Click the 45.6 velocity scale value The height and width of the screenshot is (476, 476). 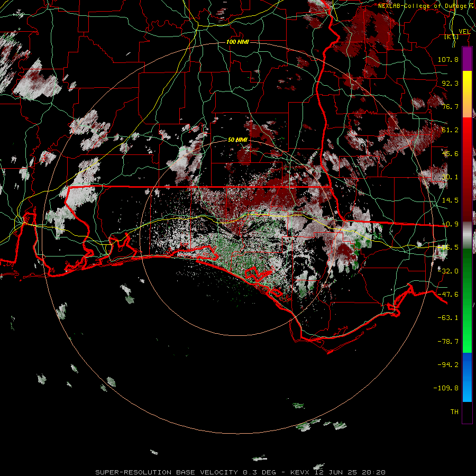pos(450,153)
